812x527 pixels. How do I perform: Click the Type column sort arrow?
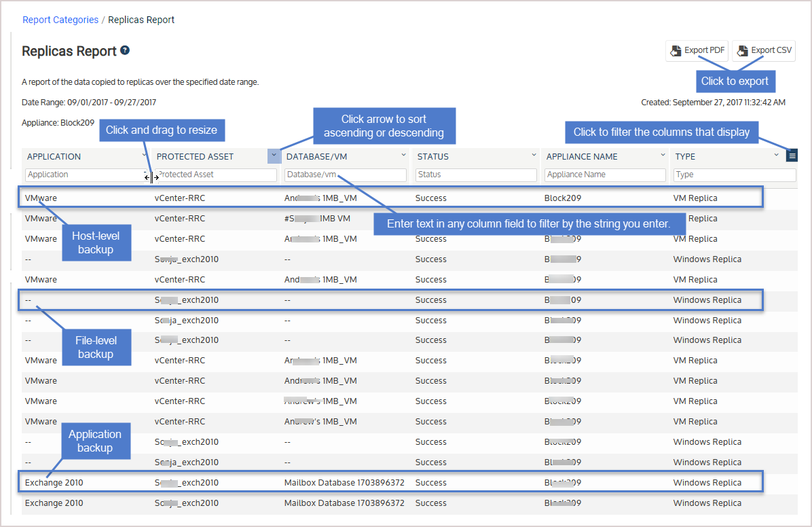point(777,156)
